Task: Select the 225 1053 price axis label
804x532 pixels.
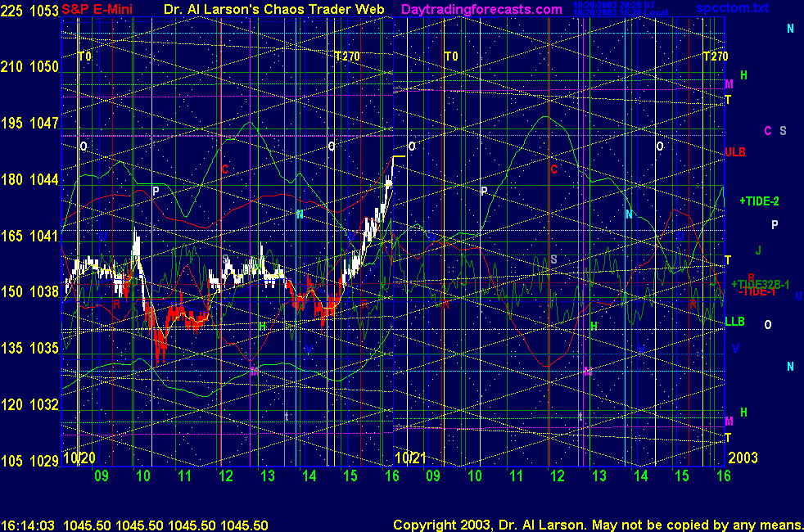Action: [x=29, y=11]
